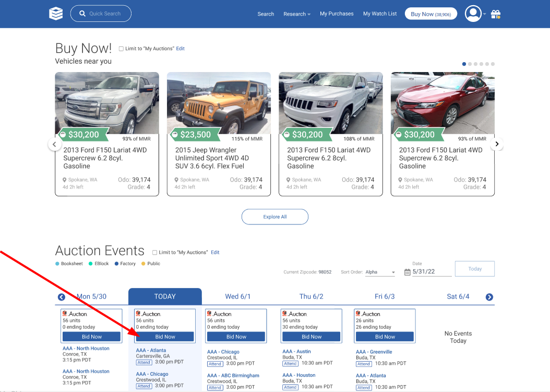Click the Today date button
This screenshot has width=550, height=392.
[x=474, y=269]
